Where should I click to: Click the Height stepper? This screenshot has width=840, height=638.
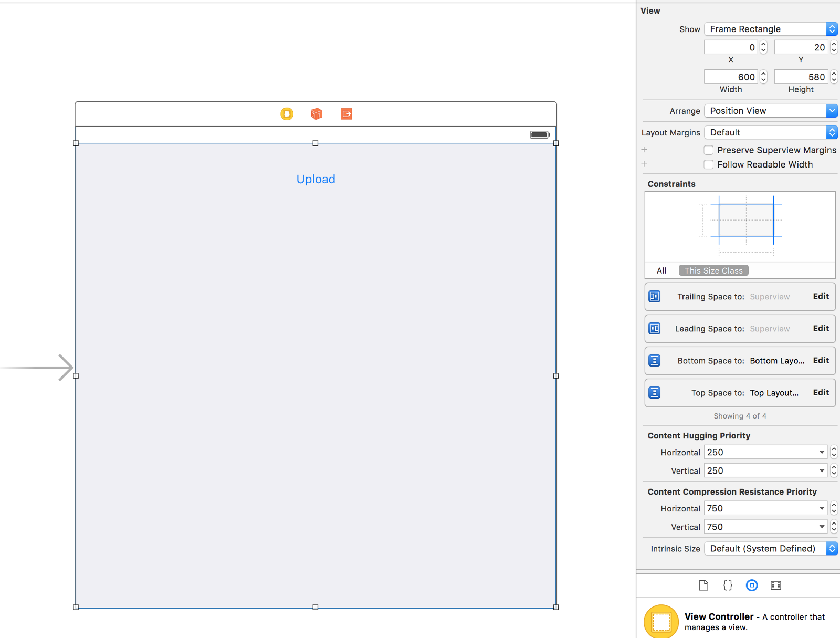coord(834,77)
